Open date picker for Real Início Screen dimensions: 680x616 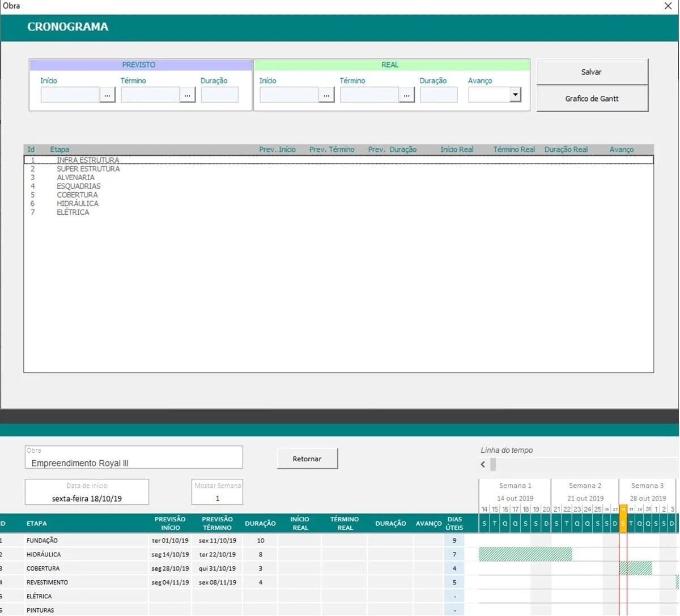(x=326, y=95)
